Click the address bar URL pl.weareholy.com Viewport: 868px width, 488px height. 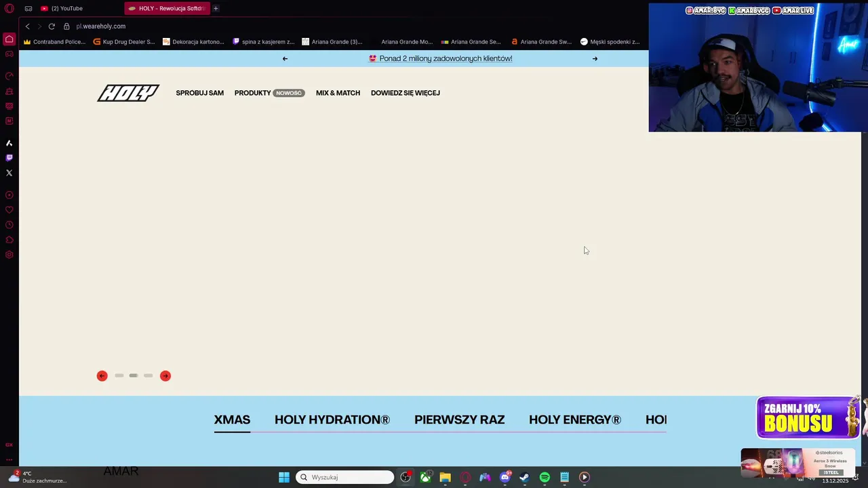coord(101,26)
